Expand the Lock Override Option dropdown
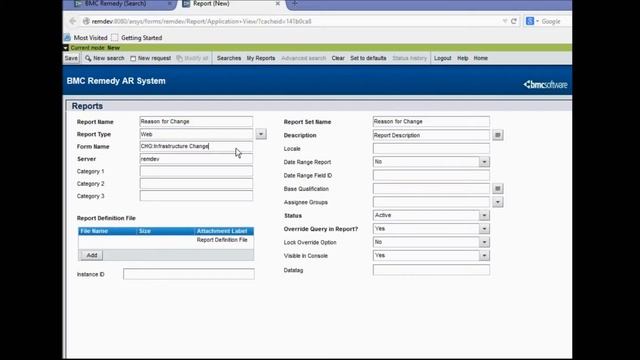640x360 pixels. 484,242
